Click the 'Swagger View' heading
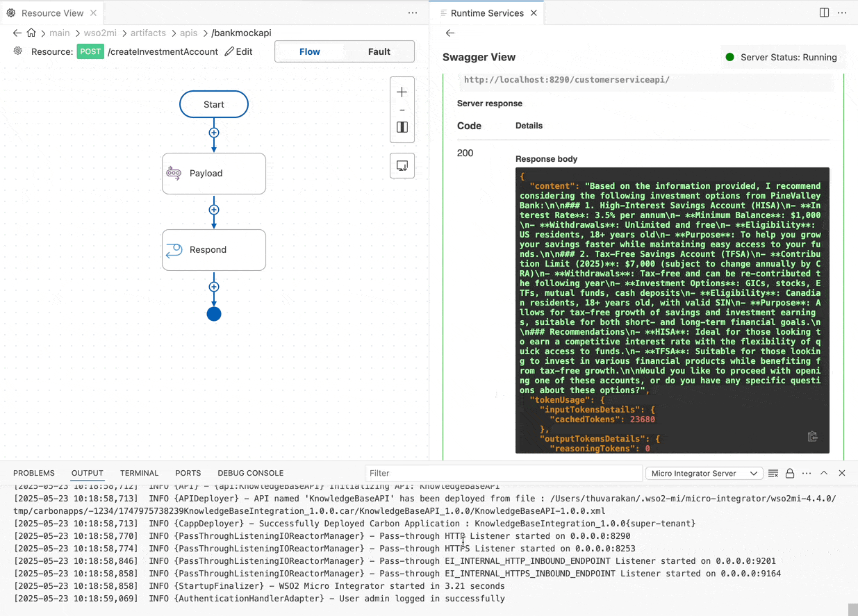Viewport: 858px width, 616px height. coord(479,58)
